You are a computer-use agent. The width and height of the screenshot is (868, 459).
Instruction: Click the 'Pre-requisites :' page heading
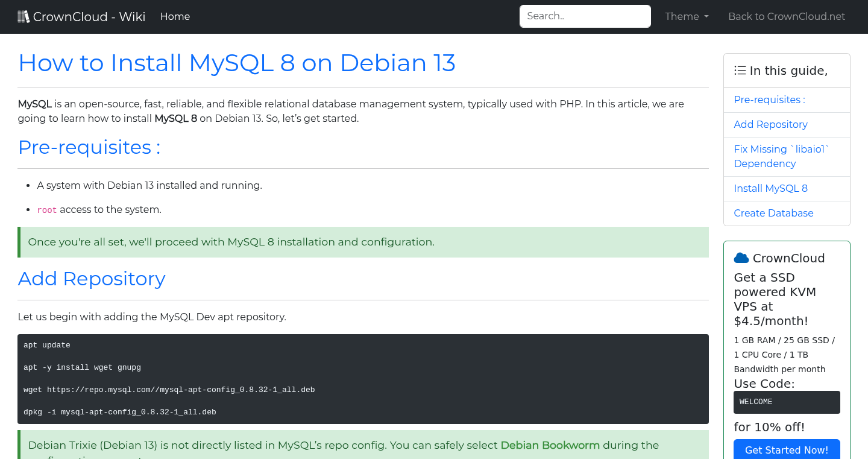[89, 147]
